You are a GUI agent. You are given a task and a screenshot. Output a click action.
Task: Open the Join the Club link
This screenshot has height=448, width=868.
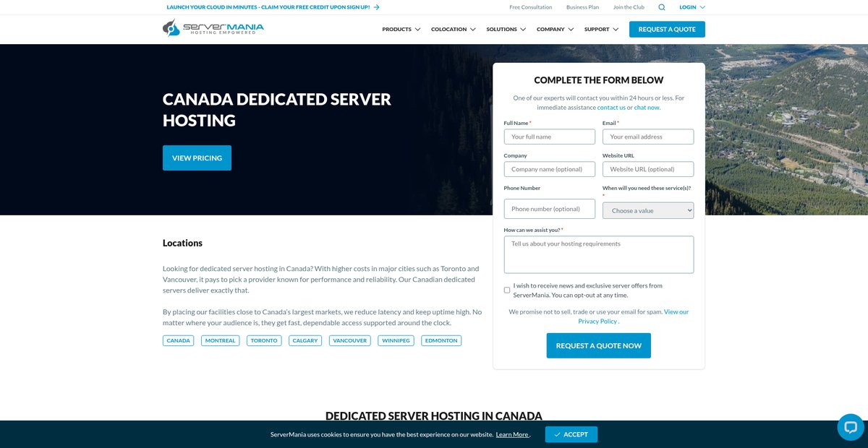pyautogui.click(x=629, y=7)
